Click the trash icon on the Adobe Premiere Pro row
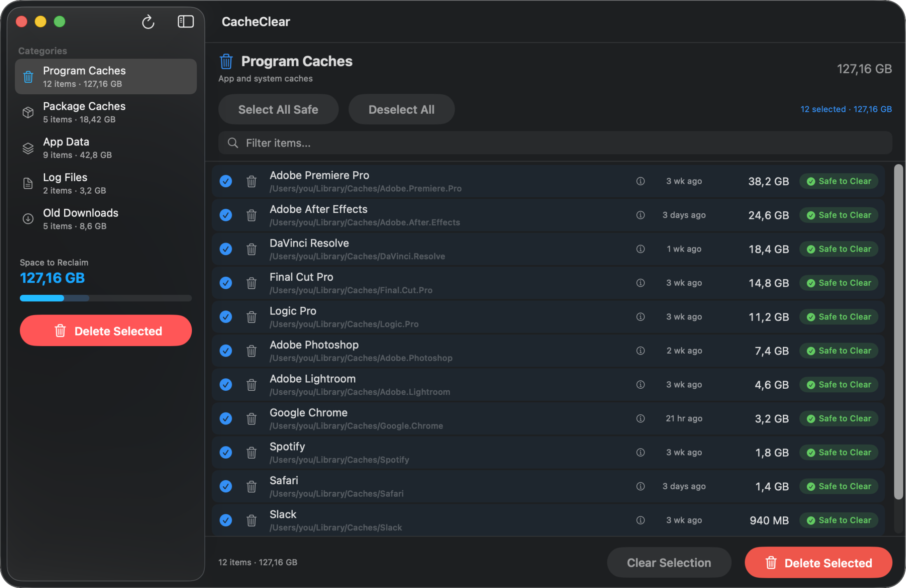The width and height of the screenshot is (906, 588). (251, 181)
